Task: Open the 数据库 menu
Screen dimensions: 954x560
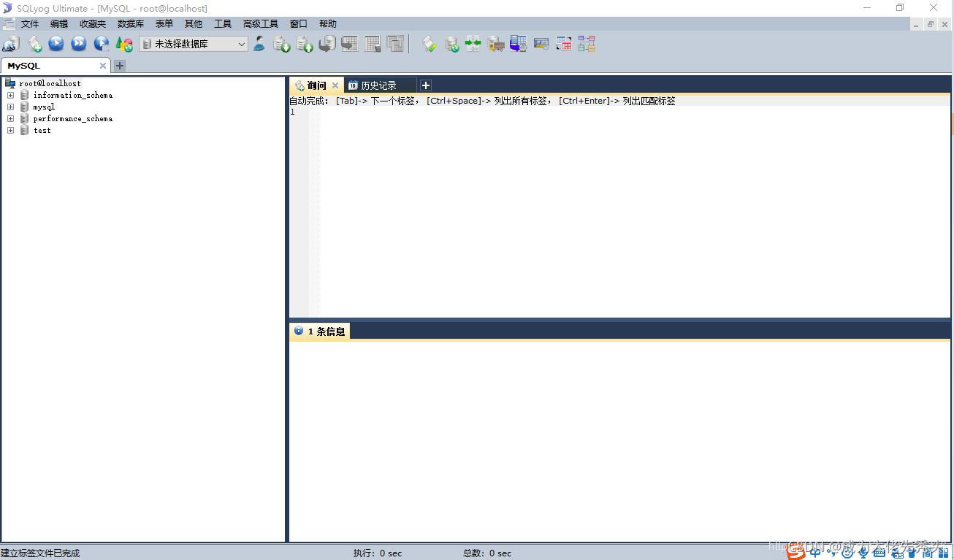Action: click(131, 24)
